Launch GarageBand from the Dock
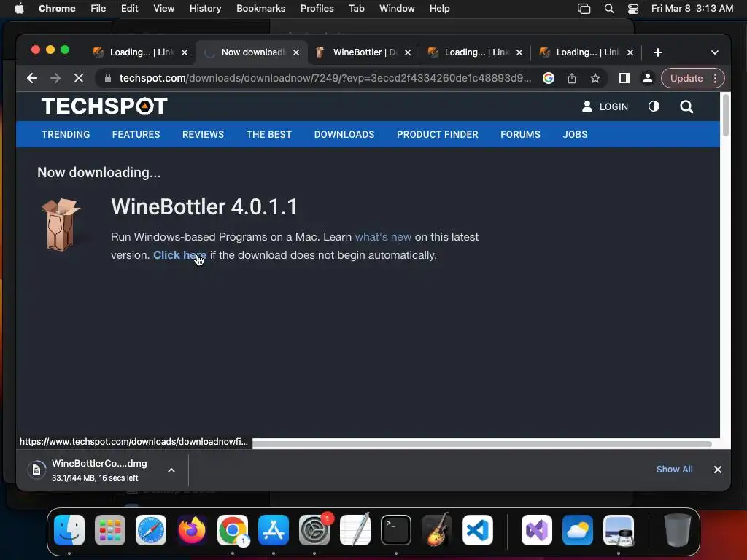This screenshot has height=560, width=747. pyautogui.click(x=437, y=530)
